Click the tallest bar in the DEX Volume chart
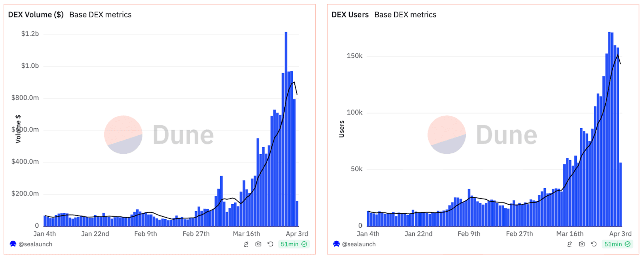 point(286,129)
